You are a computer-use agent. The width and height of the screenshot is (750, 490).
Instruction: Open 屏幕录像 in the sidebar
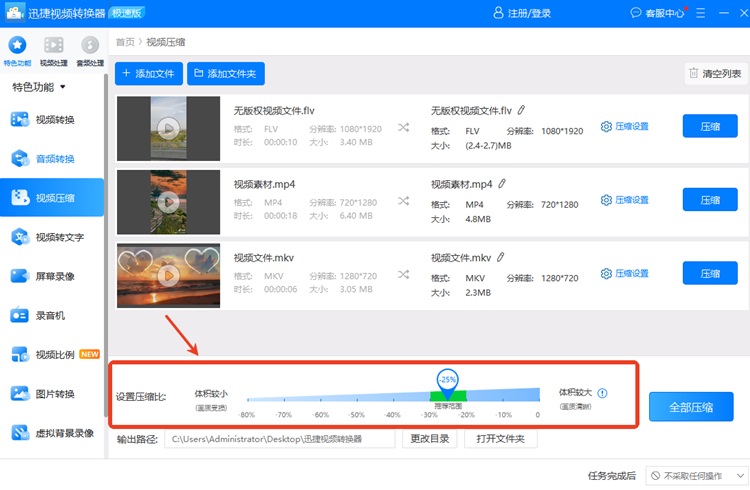(x=52, y=276)
